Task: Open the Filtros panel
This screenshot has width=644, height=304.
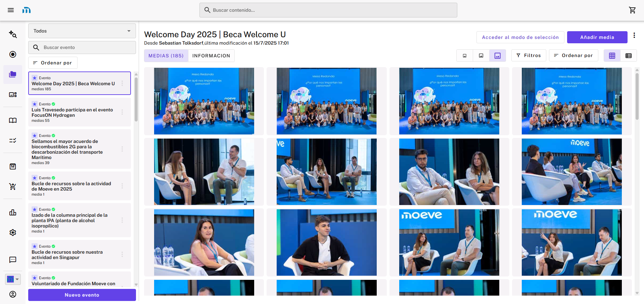Action: 529,55
